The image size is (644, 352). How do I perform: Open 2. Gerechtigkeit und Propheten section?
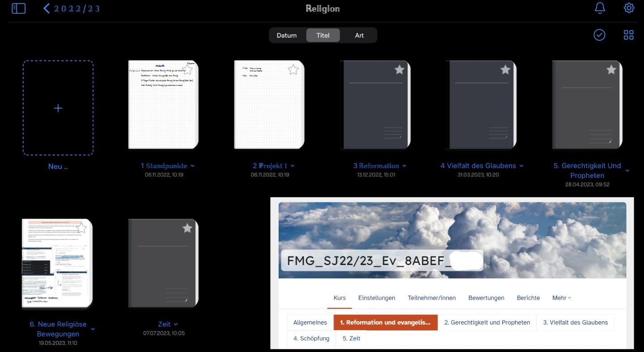(487, 322)
